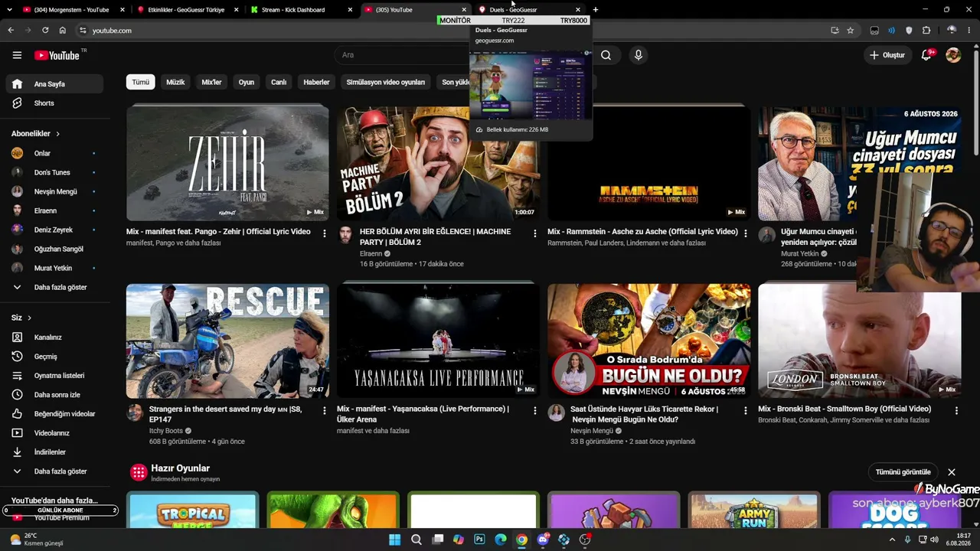
Task: Dismiss the Hazır Oyunlar section
Action: coord(952,472)
